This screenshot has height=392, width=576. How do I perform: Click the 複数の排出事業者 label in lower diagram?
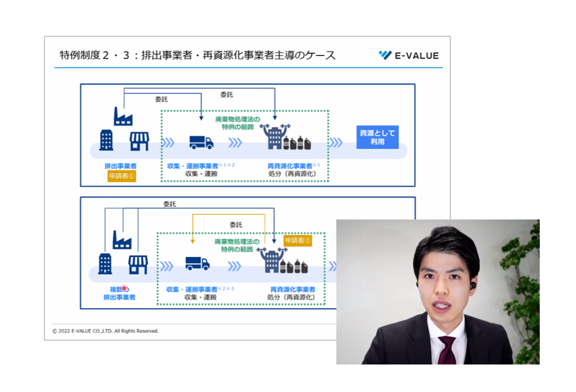pos(119,293)
